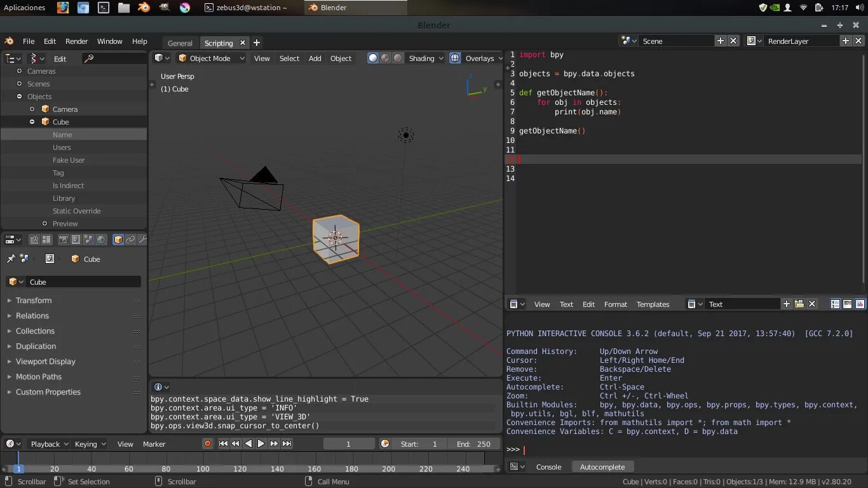Jump to the last timeline frame
This screenshot has height=488, width=868.
[287, 444]
